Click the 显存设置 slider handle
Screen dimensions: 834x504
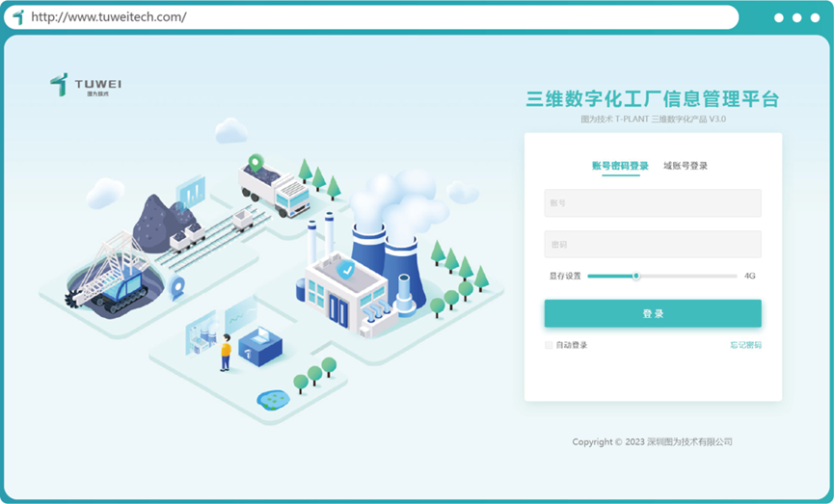(635, 276)
